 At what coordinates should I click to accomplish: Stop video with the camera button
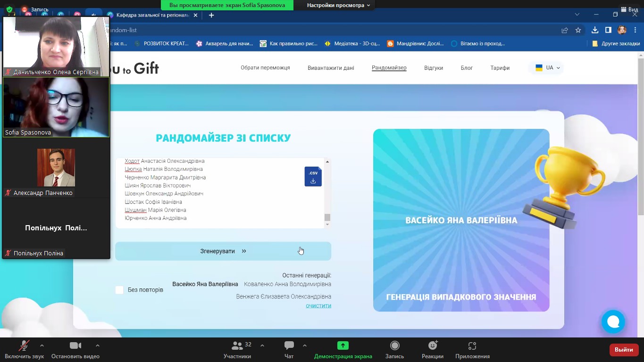pyautogui.click(x=75, y=346)
